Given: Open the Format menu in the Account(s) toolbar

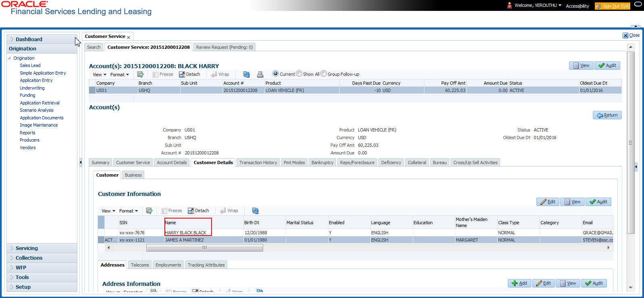Looking at the screenshot, I should click(120, 75).
